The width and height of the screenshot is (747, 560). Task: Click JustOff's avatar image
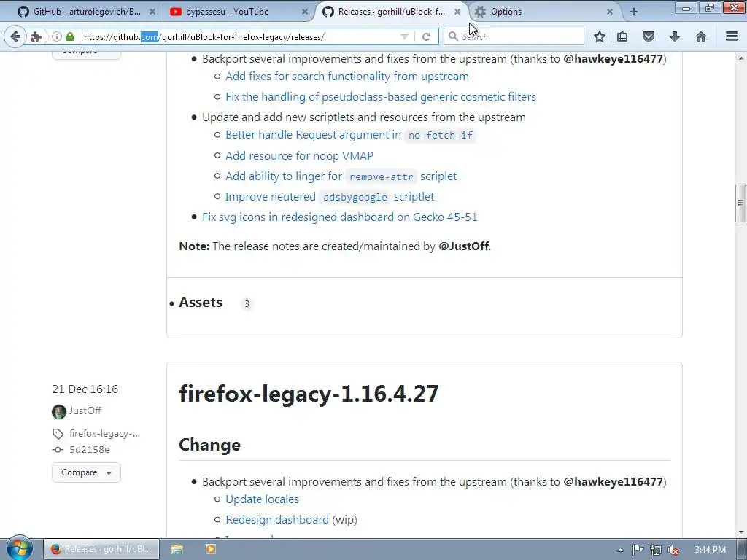point(59,411)
